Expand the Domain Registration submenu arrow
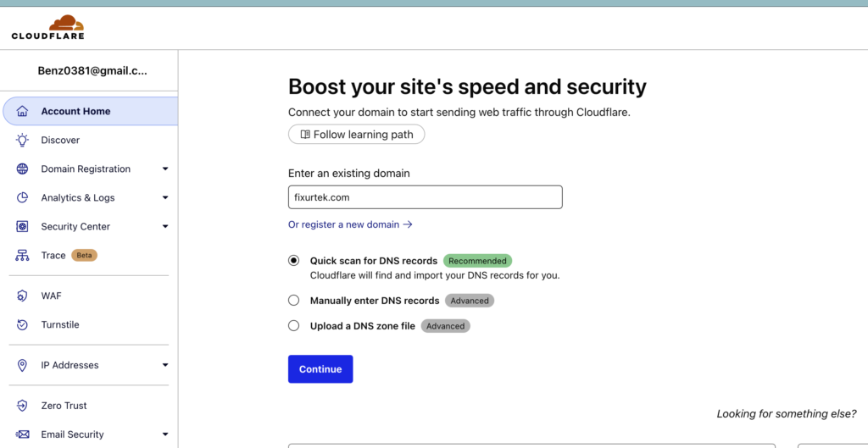 tap(165, 169)
